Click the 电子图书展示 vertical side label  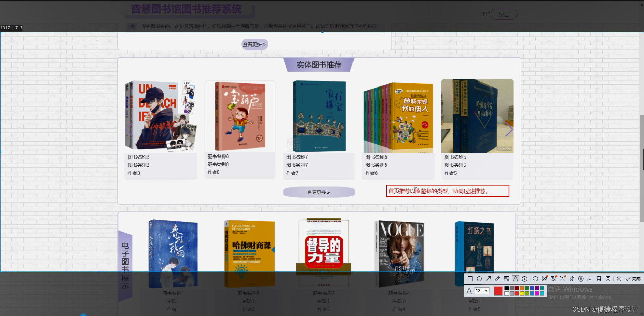(125, 265)
